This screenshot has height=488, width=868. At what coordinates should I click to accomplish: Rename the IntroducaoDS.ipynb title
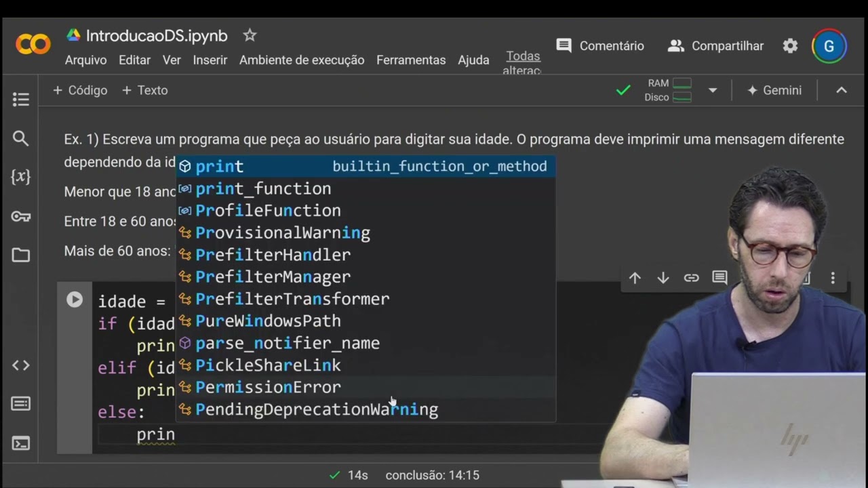157,36
